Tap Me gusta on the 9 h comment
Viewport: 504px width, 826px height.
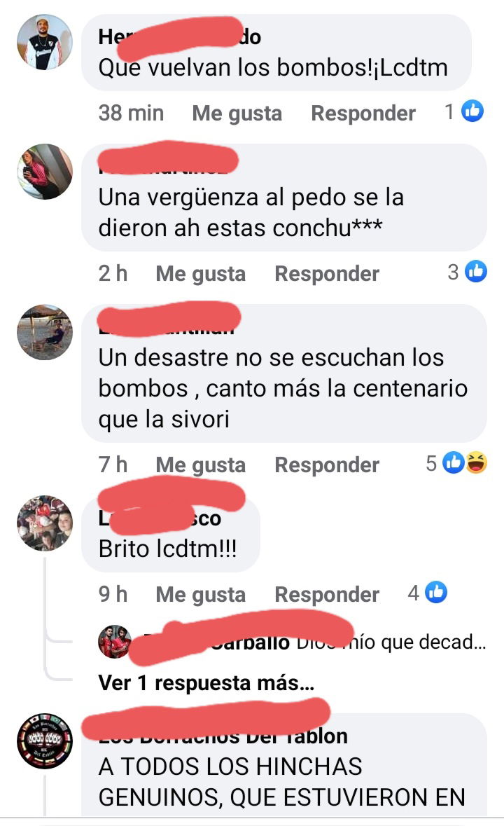(200, 595)
